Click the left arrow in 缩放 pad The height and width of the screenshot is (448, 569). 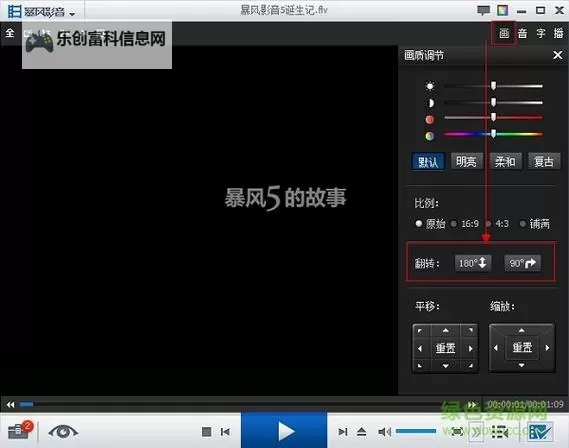click(x=496, y=348)
